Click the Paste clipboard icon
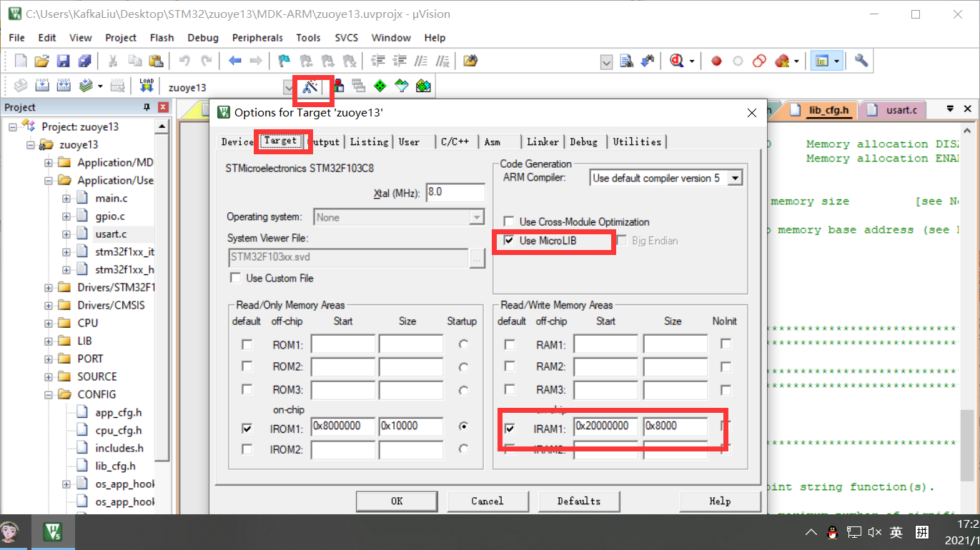 [x=155, y=61]
